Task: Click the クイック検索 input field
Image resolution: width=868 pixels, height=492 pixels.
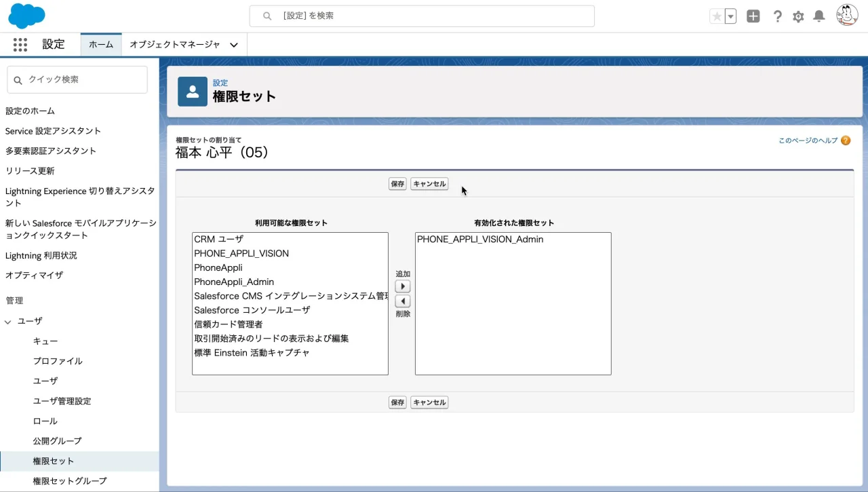Action: [77, 79]
